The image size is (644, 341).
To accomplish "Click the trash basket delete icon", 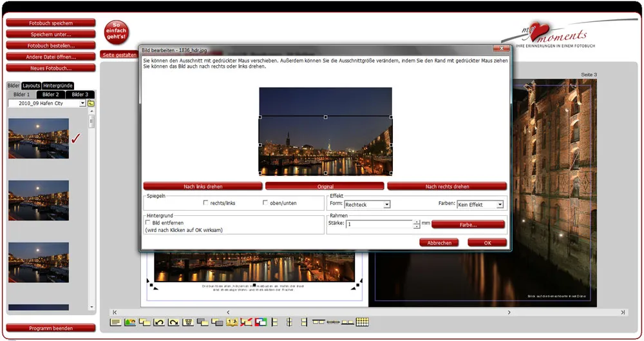I will [188, 322].
